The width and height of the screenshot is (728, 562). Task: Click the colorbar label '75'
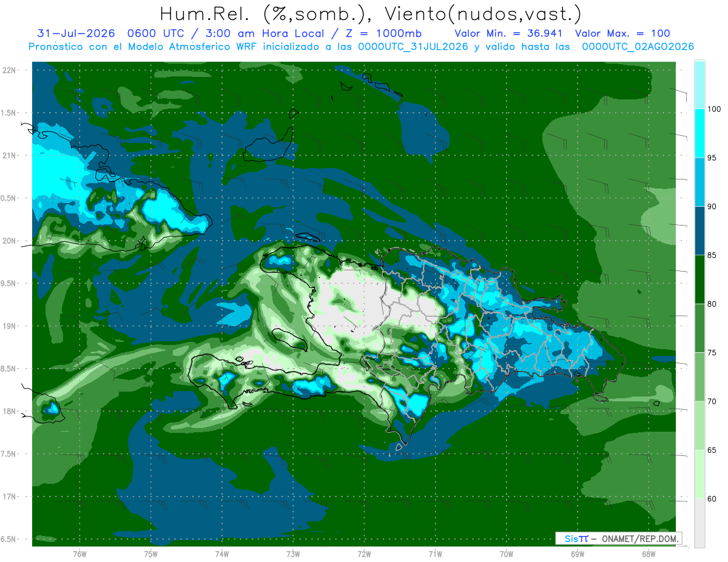712,353
